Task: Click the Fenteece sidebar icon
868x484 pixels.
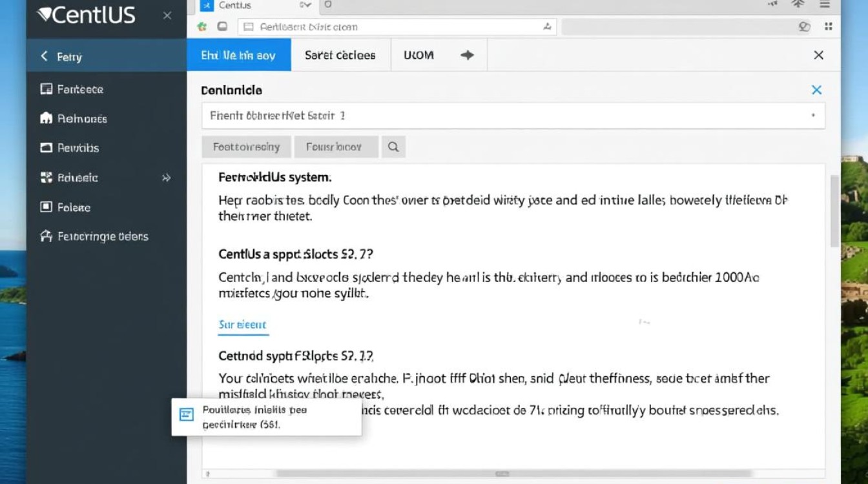Action: [46, 90]
